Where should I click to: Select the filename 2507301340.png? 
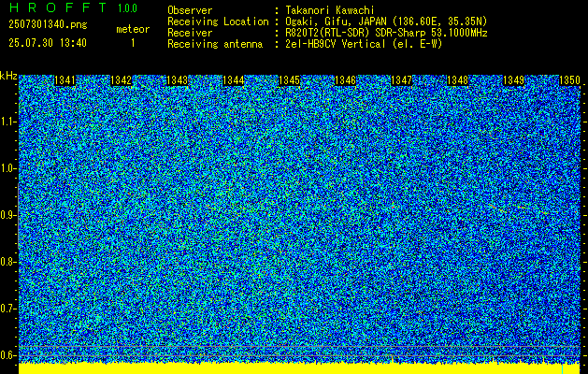point(48,25)
